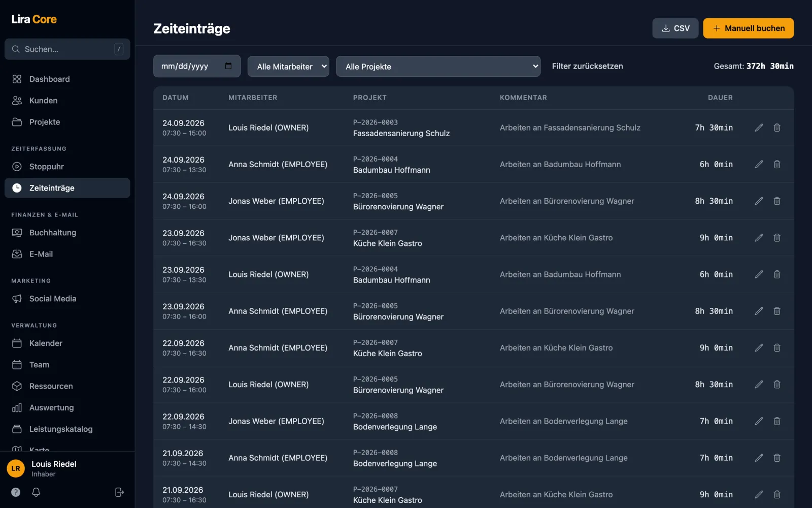Delete the 22.09.2026 Louis Riedel entry
812x508 pixels.
(777, 385)
